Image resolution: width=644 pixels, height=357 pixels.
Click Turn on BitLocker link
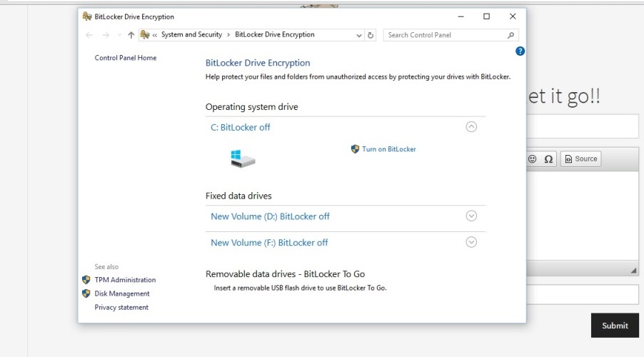click(388, 149)
